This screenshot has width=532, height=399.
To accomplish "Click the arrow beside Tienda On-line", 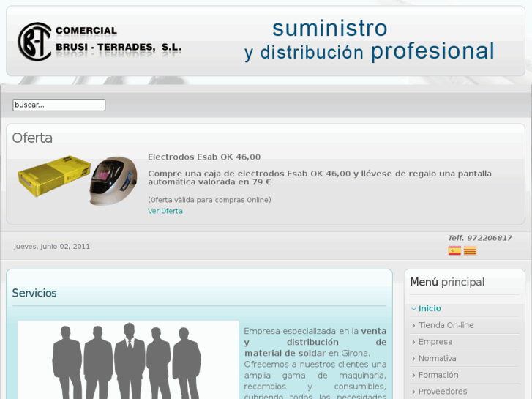I will [413, 325].
